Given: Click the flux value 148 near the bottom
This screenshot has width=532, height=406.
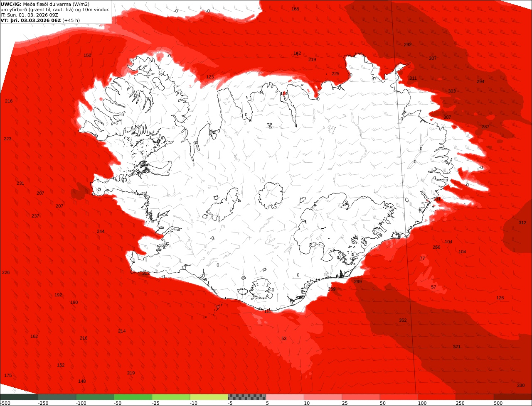Looking at the screenshot, I should point(82,381).
